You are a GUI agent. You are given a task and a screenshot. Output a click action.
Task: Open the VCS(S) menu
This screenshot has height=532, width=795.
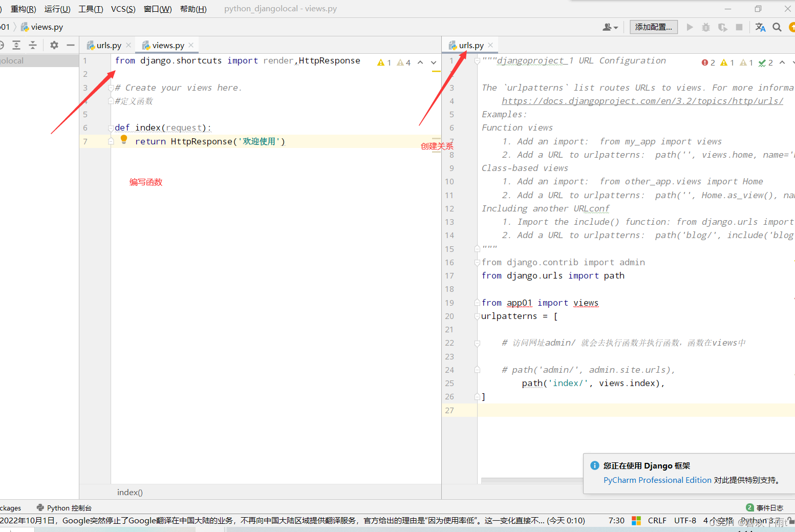pos(123,9)
